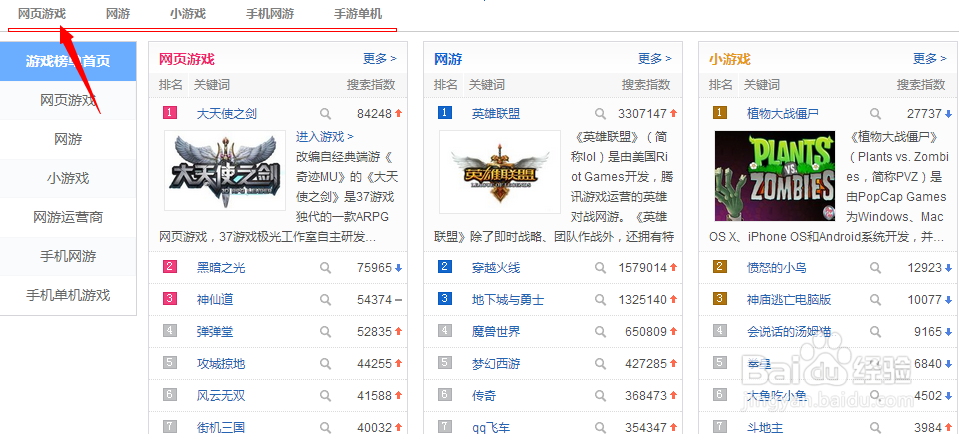Open 小游戏 tab in top navigation
Viewport: 966px width, 434px height.
click(x=188, y=14)
